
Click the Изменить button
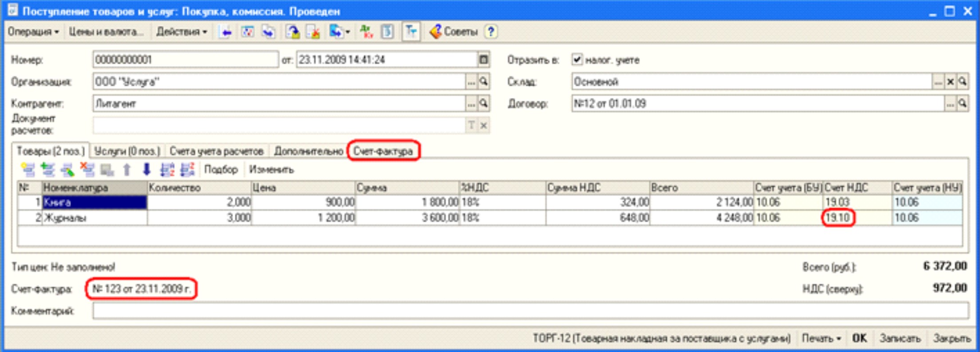coord(271,170)
